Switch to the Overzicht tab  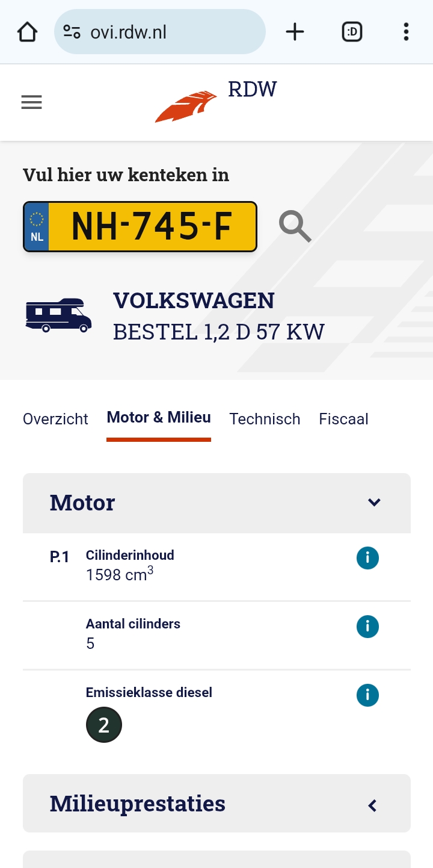pyautogui.click(x=55, y=419)
